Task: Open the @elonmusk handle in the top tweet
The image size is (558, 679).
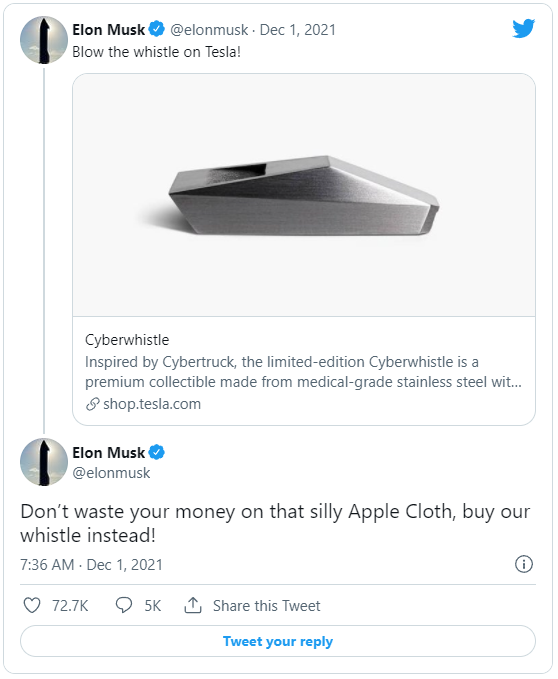Action: 209,30
